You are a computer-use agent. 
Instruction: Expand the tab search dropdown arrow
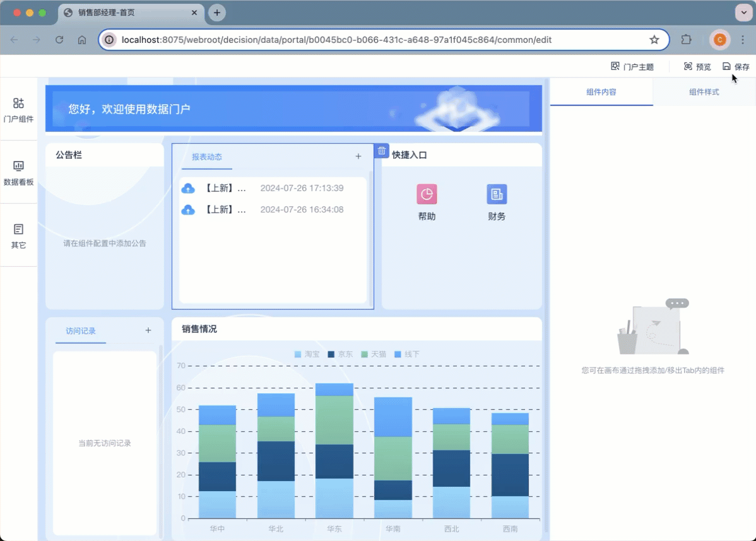pyautogui.click(x=743, y=13)
